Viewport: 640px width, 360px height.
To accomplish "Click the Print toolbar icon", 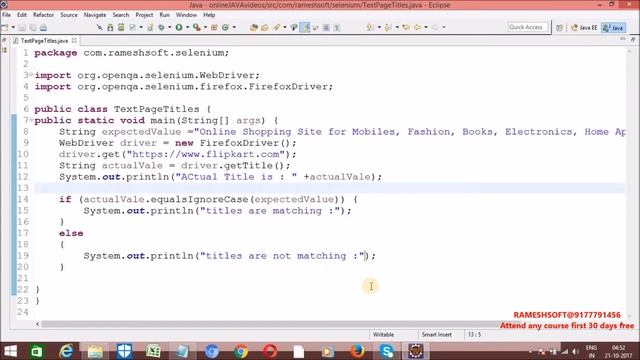I will pos(43,27).
